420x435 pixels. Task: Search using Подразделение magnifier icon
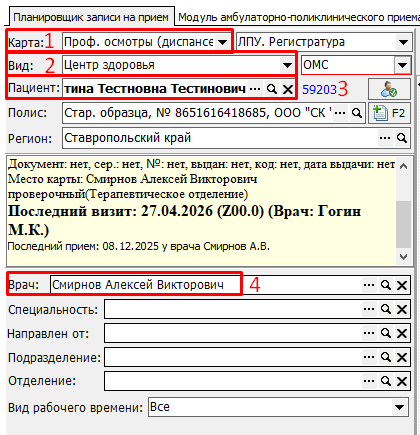tap(386, 357)
